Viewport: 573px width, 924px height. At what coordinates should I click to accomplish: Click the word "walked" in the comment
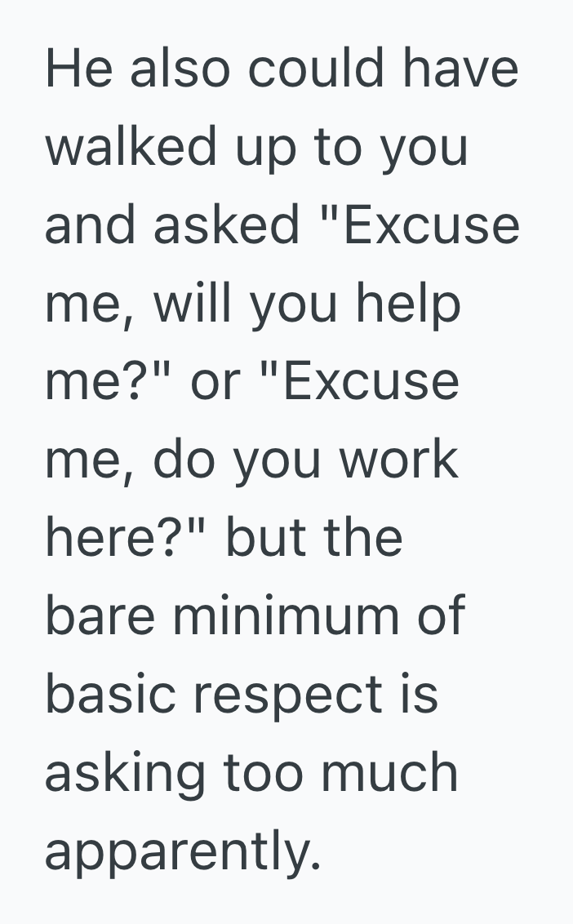coord(131,147)
